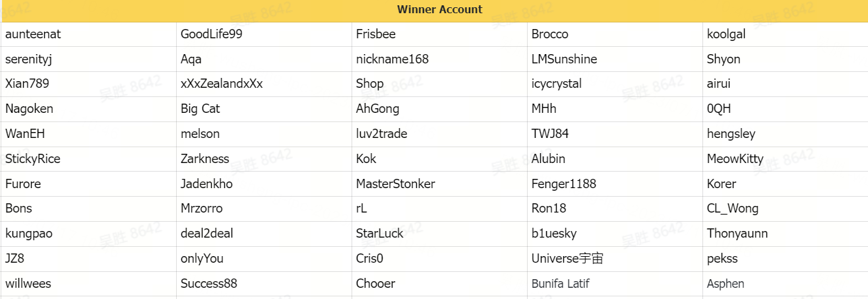
Task: Select the Frisbee cell
Action: click(440, 34)
